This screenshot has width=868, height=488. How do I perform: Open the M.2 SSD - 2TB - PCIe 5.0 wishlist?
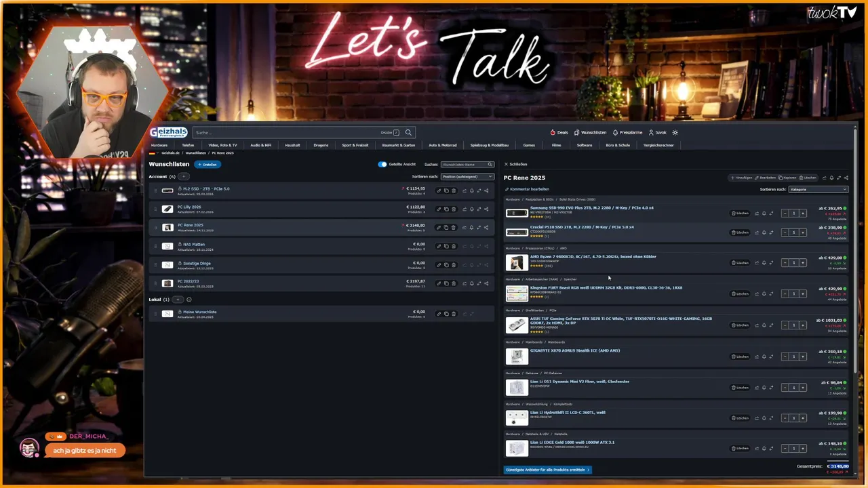206,189
